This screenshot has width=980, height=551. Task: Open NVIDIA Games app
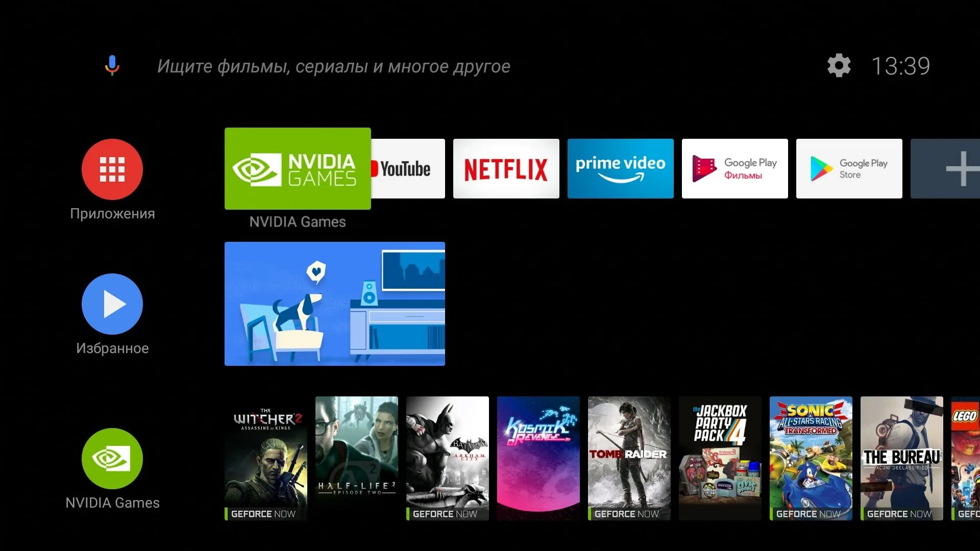coord(298,167)
